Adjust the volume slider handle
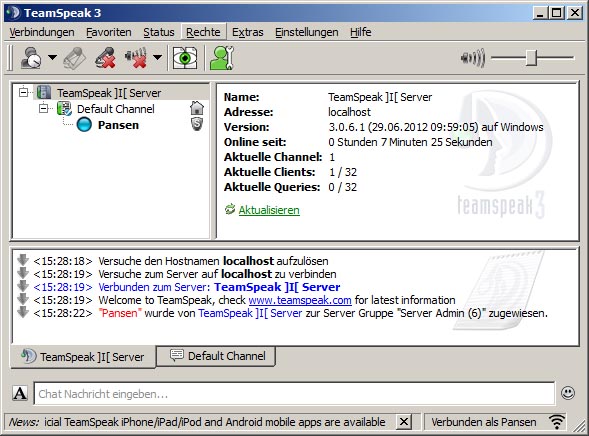This screenshot has height=436, width=589. pos(531,58)
